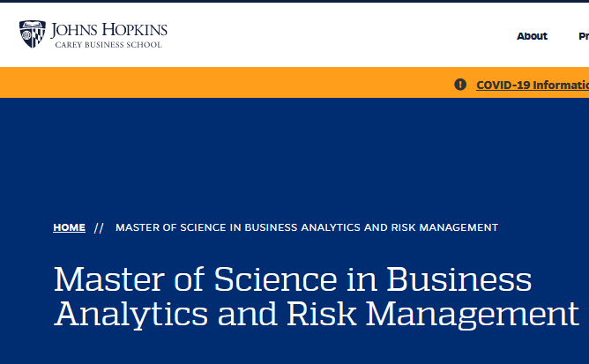Open the About menu item
The width and height of the screenshot is (589, 364).
click(532, 36)
